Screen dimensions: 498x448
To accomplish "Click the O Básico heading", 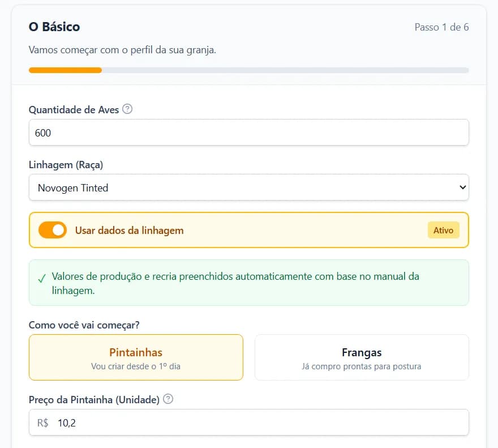I will click(x=54, y=27).
